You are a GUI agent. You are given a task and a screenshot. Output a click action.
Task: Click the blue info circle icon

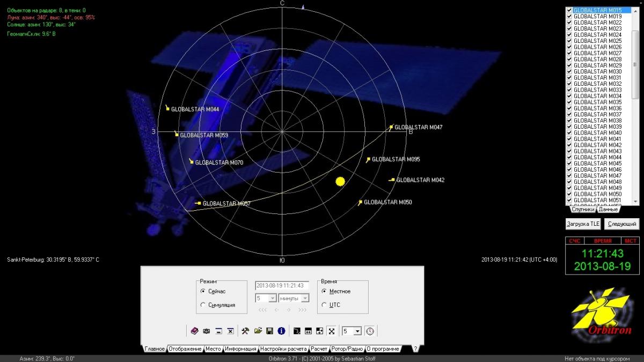click(281, 331)
